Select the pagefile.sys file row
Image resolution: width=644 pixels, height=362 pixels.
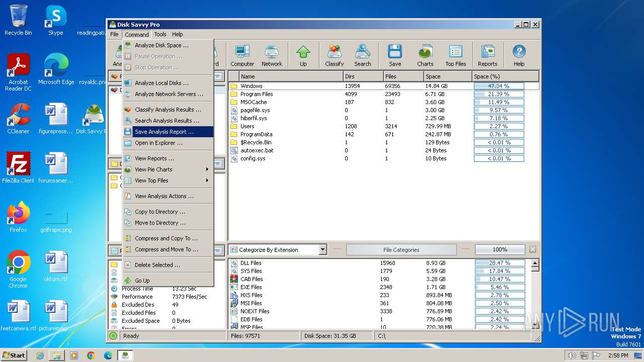384,110
